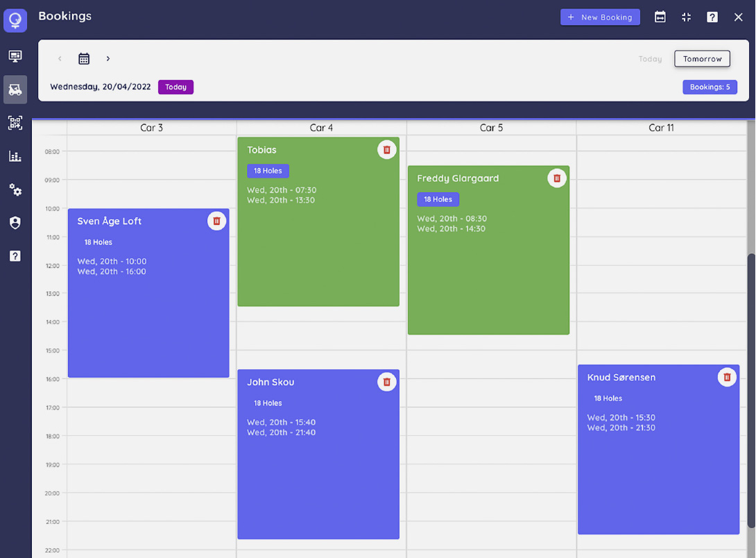Select the golf cart bookings sidebar icon
This screenshot has height=558, width=756.
(15, 90)
